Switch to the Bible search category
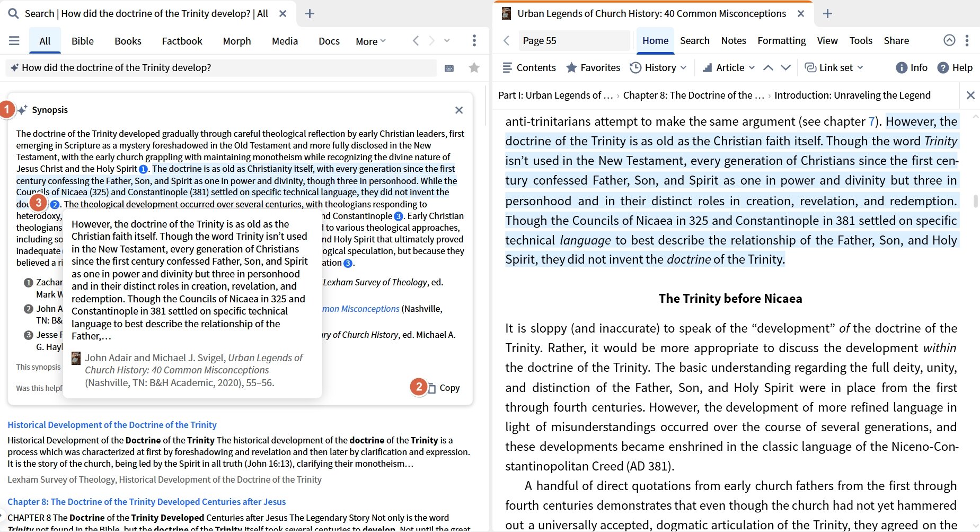The image size is (980, 532). 83,41
